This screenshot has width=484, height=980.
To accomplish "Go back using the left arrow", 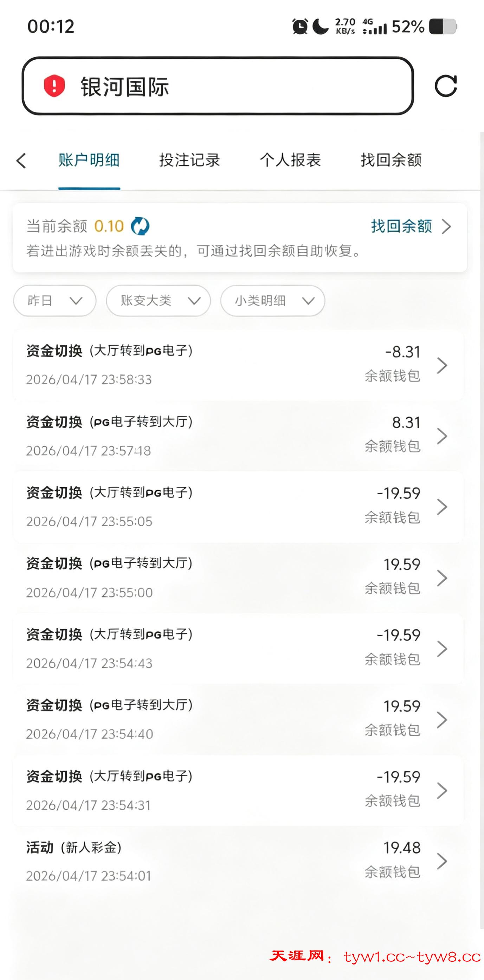I will point(21,161).
